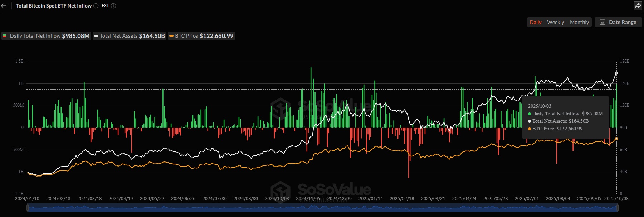
Task: Select the Daily interval tab
Action: tap(535, 22)
